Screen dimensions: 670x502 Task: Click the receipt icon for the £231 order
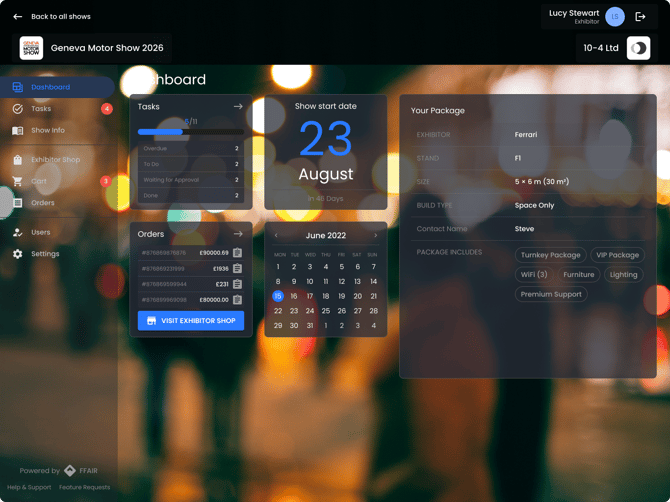(237, 284)
